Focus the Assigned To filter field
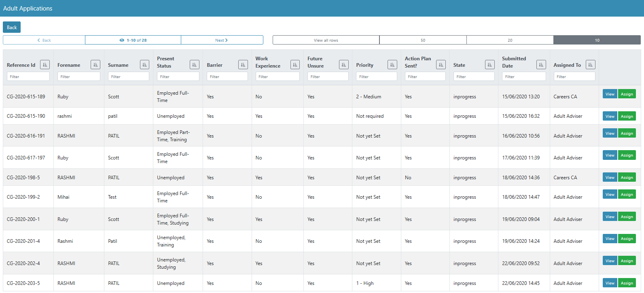644x293 pixels. coord(574,76)
